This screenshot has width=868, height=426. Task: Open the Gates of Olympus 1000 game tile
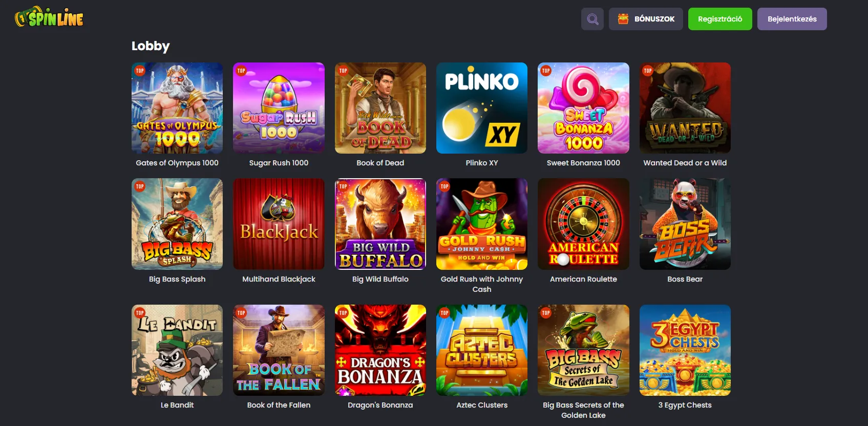tap(177, 108)
